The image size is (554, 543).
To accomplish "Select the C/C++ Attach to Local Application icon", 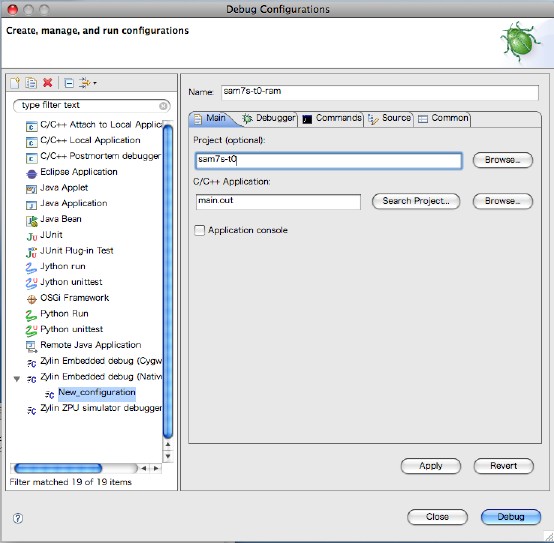I will pos(31,126).
